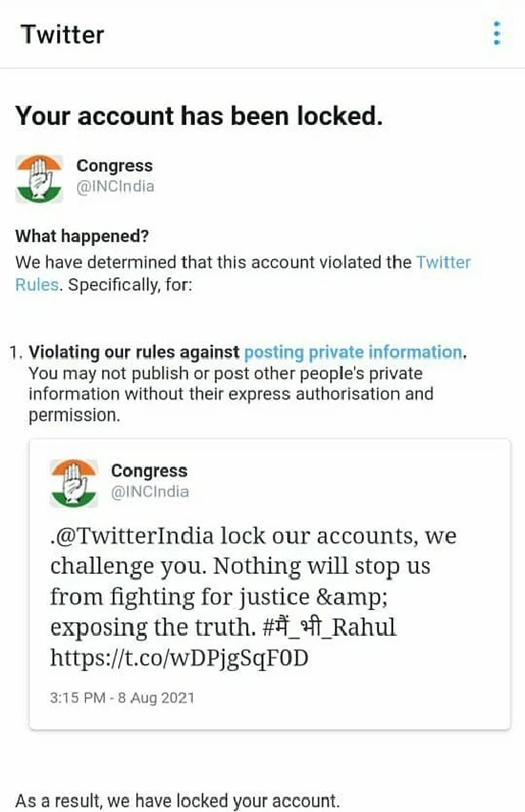Click the Congress avatar inside the quoted tweet

point(73,483)
